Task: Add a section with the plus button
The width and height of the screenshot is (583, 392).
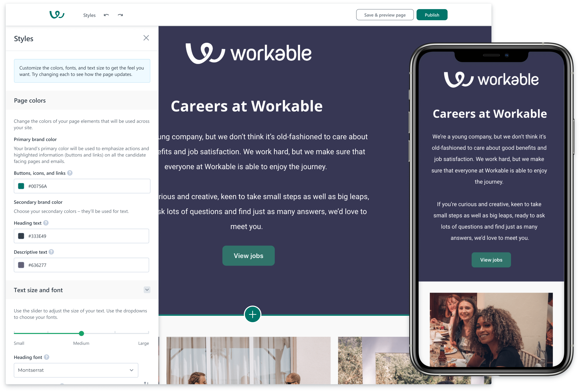Action: point(253,315)
